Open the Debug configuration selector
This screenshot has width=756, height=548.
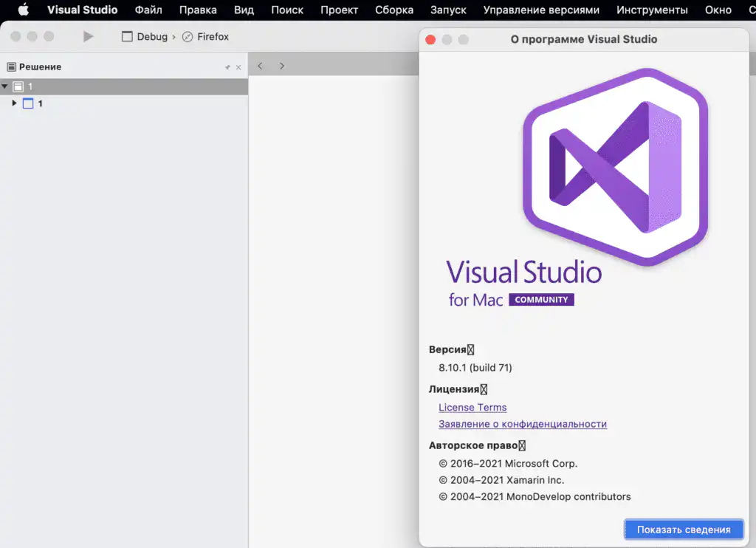145,37
